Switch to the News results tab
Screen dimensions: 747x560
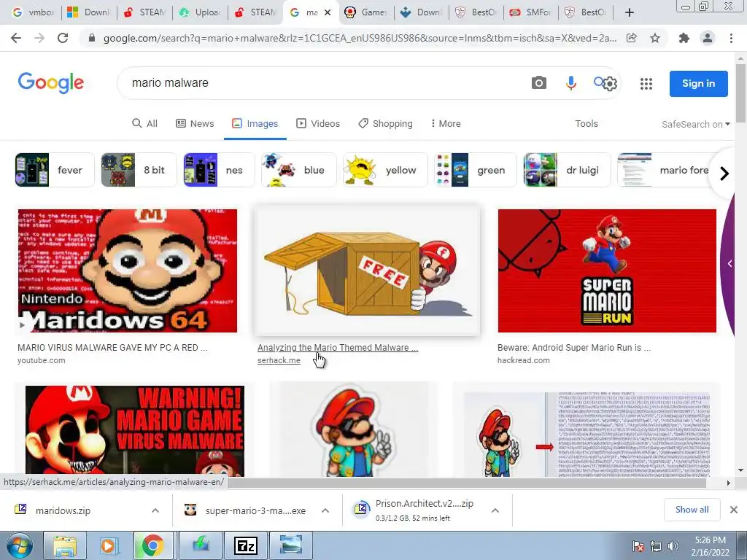pyautogui.click(x=195, y=123)
